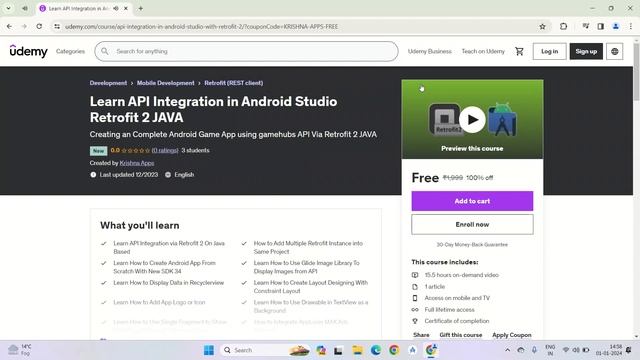The image size is (640, 360).
Task: Go back to previous page
Action: [x=9, y=26]
